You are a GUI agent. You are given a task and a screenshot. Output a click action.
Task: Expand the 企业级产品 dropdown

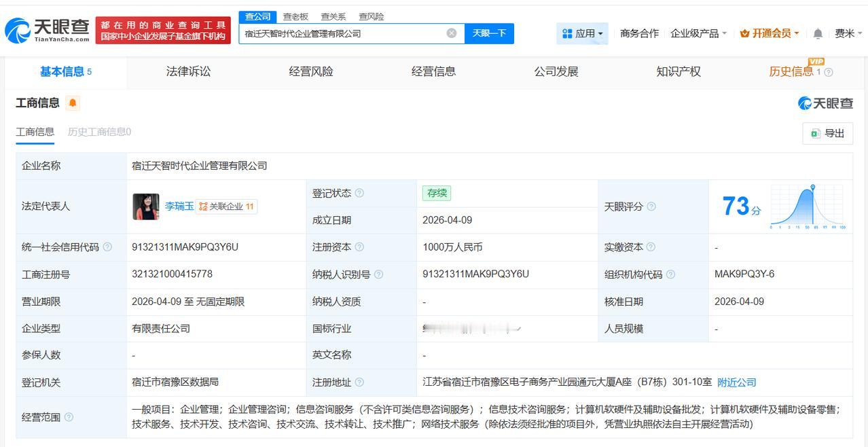pyautogui.click(x=698, y=33)
